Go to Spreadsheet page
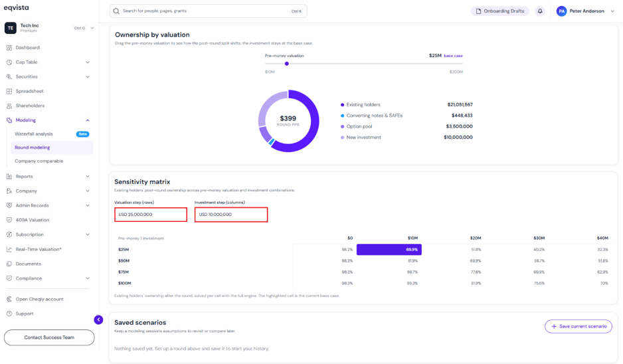The height and width of the screenshot is (364, 623). click(x=29, y=92)
